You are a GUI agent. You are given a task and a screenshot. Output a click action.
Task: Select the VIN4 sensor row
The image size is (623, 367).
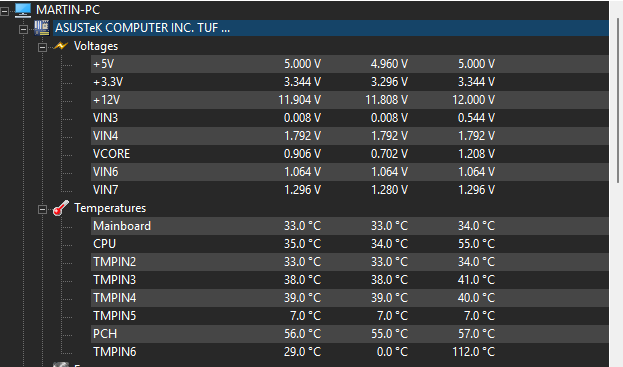350,136
